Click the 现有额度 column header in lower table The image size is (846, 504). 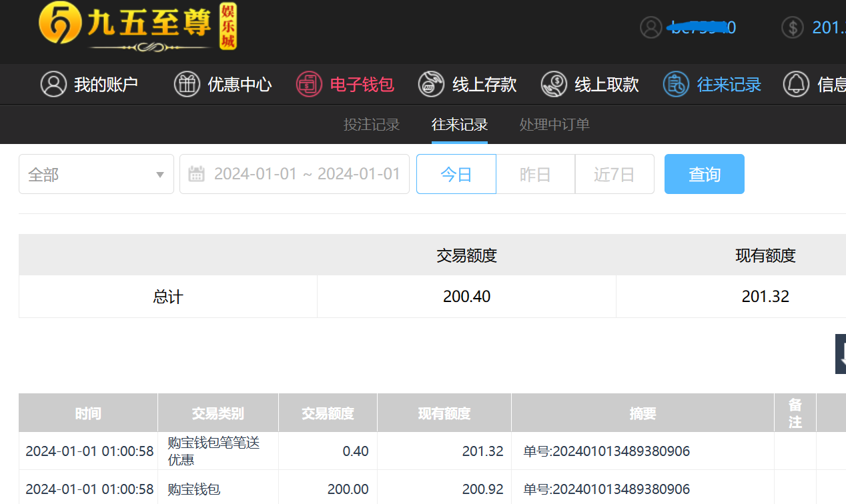pos(444,413)
